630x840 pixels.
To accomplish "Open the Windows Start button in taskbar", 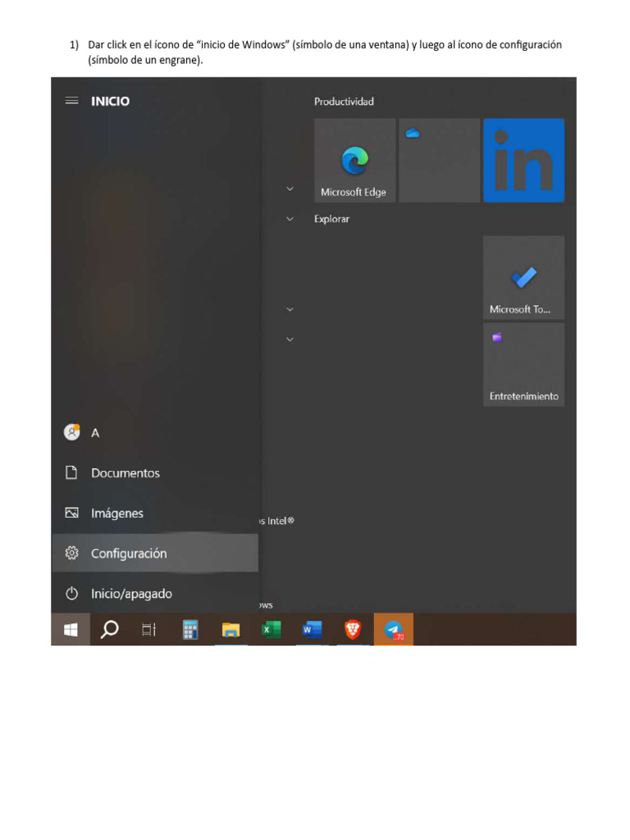I will [x=71, y=629].
